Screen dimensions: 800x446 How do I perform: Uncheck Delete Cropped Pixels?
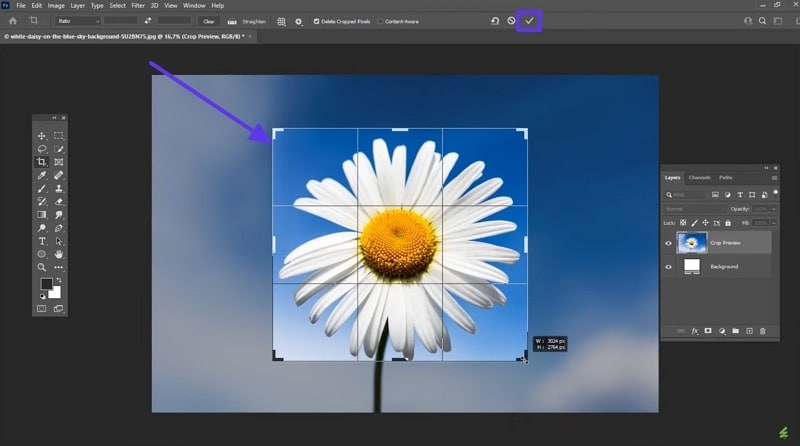pyautogui.click(x=316, y=21)
